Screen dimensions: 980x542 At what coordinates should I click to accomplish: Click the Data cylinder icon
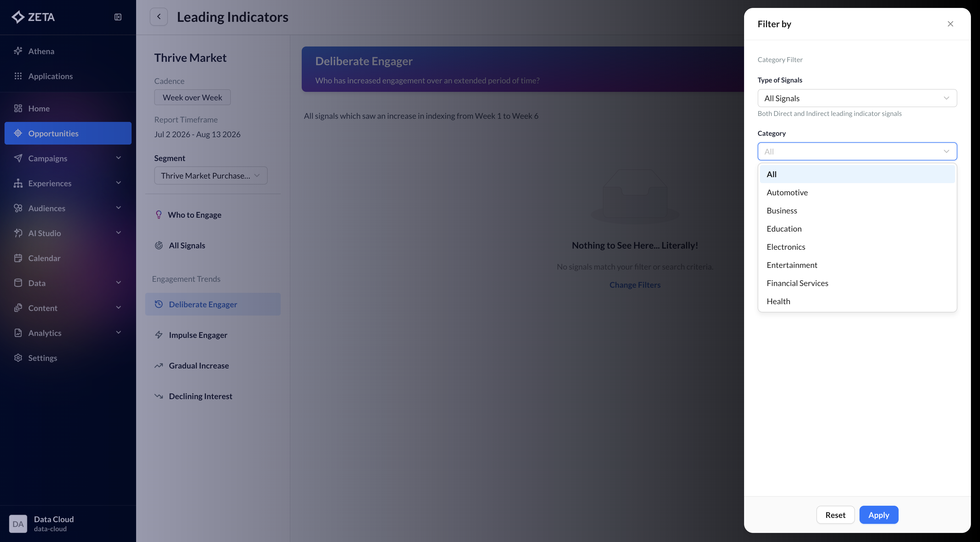coord(18,283)
